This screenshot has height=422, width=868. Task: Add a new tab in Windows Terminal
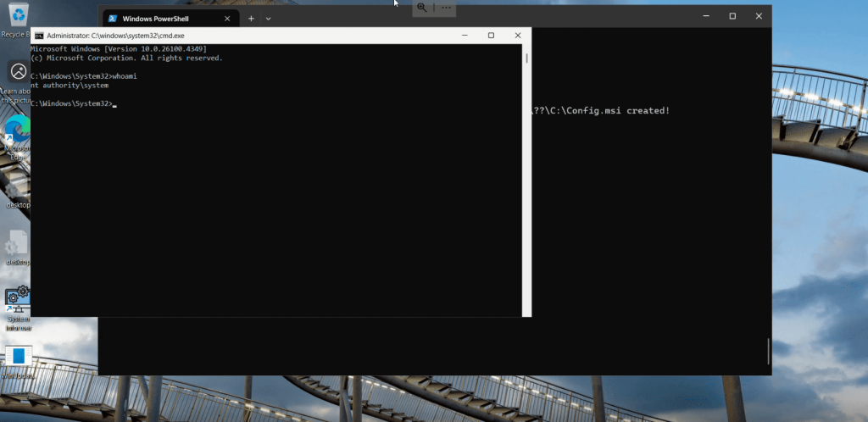[x=251, y=19]
